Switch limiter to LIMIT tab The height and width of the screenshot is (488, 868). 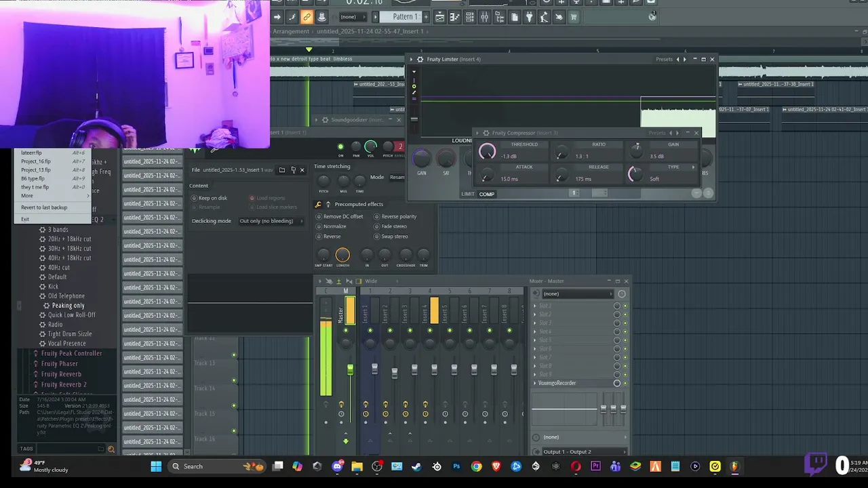click(468, 194)
